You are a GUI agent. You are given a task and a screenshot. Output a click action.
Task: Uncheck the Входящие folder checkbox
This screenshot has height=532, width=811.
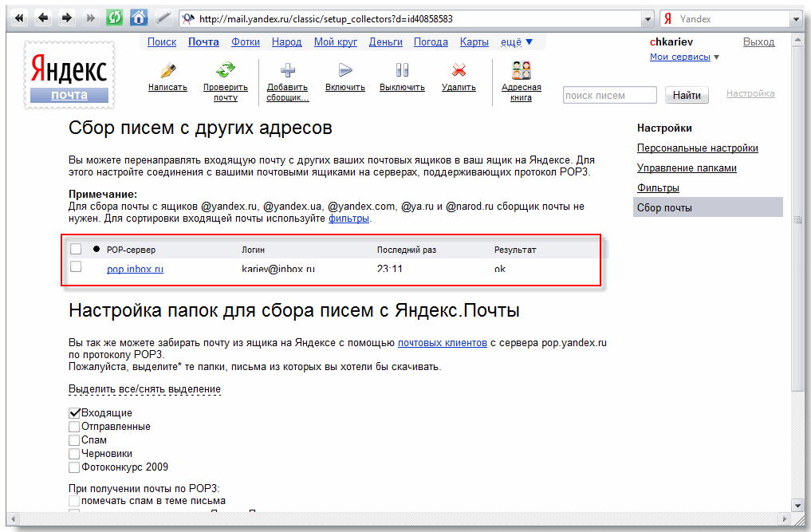coord(74,413)
